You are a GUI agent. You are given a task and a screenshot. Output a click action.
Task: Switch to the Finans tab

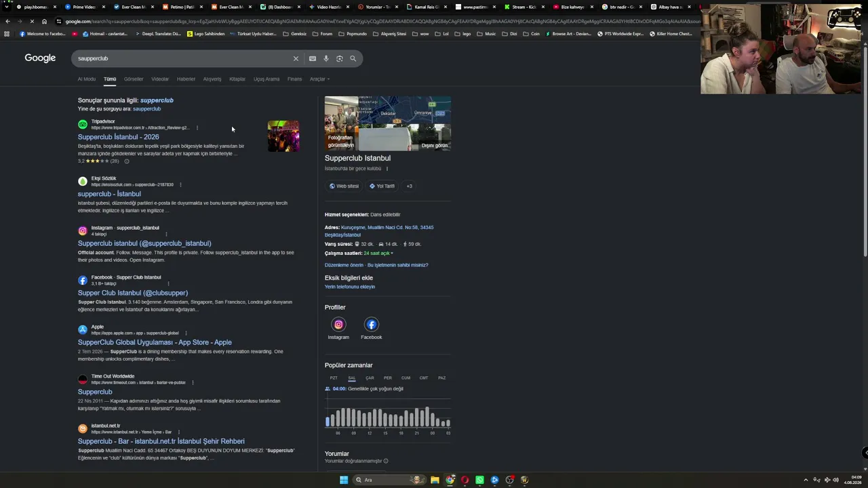294,79
